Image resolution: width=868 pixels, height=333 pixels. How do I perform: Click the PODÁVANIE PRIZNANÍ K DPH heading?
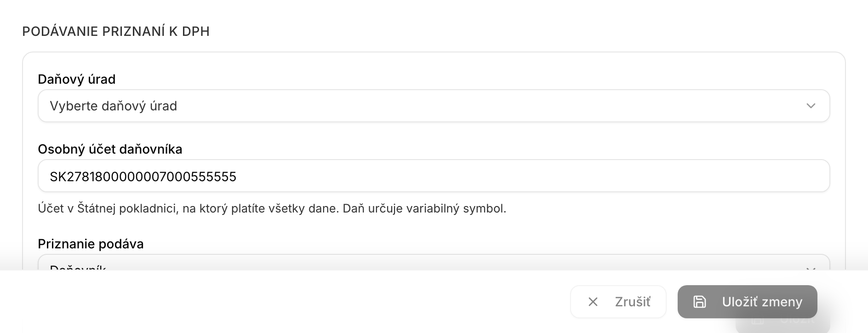click(116, 31)
